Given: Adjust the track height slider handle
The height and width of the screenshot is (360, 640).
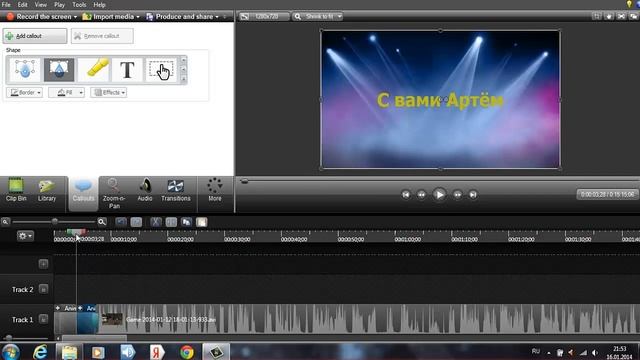Looking at the screenshot, I should click(x=9, y=338).
